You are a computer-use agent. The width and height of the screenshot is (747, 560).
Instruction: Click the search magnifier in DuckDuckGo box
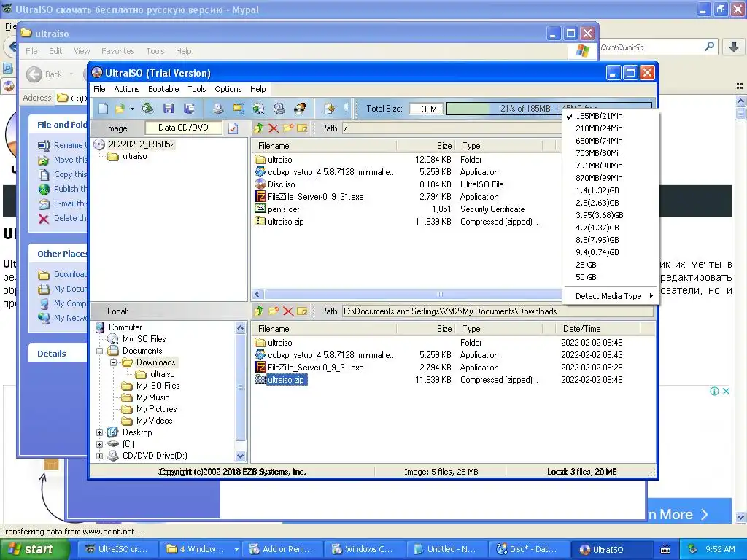click(x=709, y=47)
